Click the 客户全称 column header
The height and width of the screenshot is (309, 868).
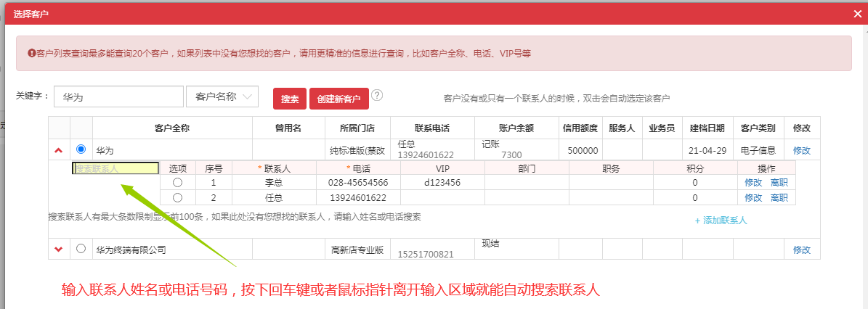pyautogui.click(x=172, y=128)
